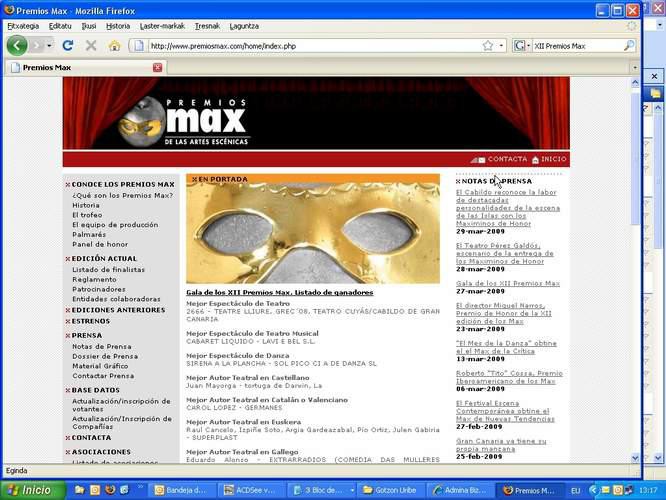Open the orange Outlook quick launch icon
Viewport: 666px width, 500px height.
coord(95,490)
